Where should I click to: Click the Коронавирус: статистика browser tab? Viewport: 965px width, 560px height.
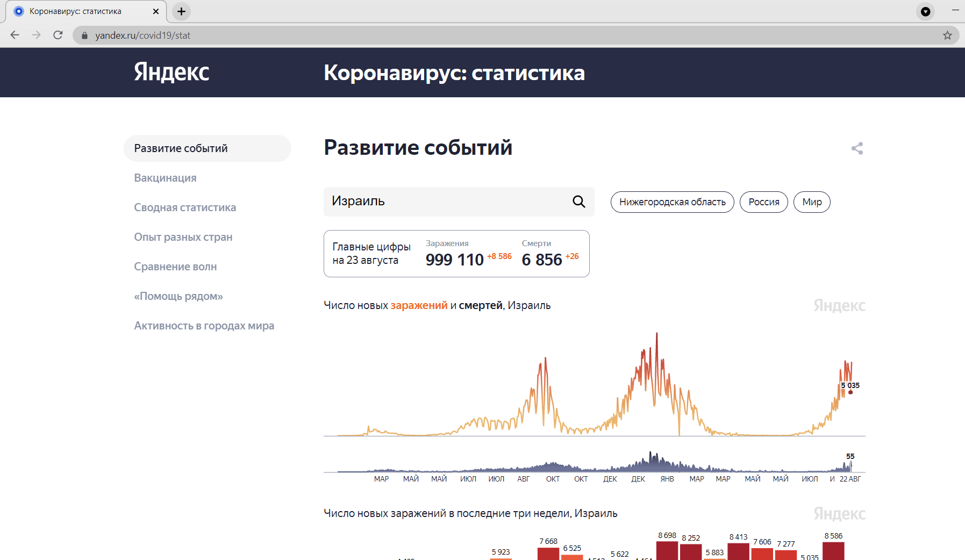[86, 11]
